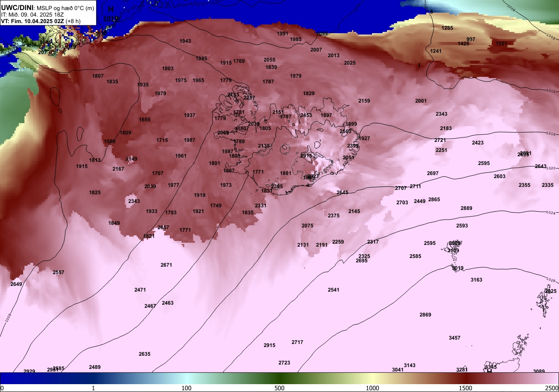Click the freezing level value '1599'
Screen dimensions: 559x392
point(110,141)
